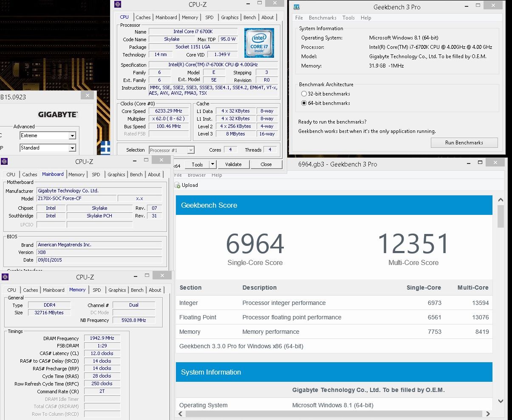Click the CPU-Z title icon of the Memory-tab window
Viewport: 512px width, 420px height.
(x=5, y=277)
